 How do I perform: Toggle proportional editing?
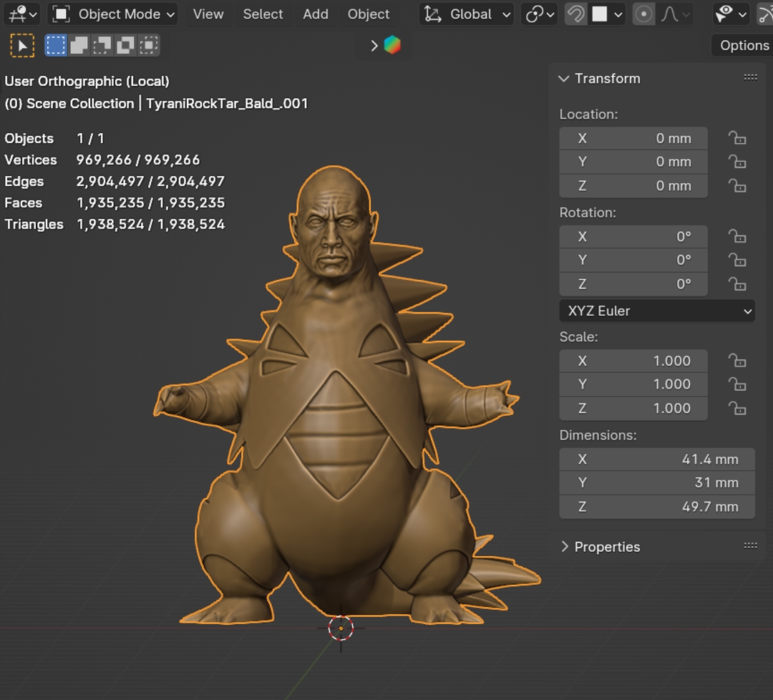click(x=643, y=14)
